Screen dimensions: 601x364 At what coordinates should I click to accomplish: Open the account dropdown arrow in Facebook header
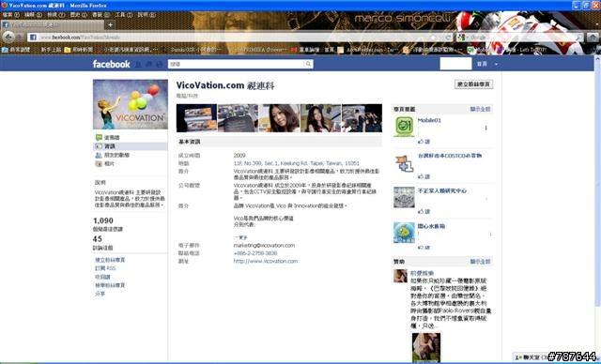496,65
